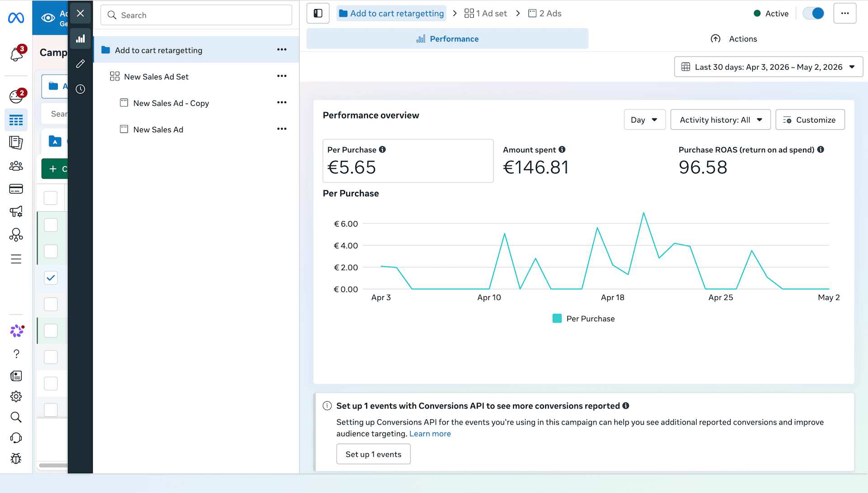868x493 pixels.
Task: Click in the Search input field
Action: click(196, 15)
